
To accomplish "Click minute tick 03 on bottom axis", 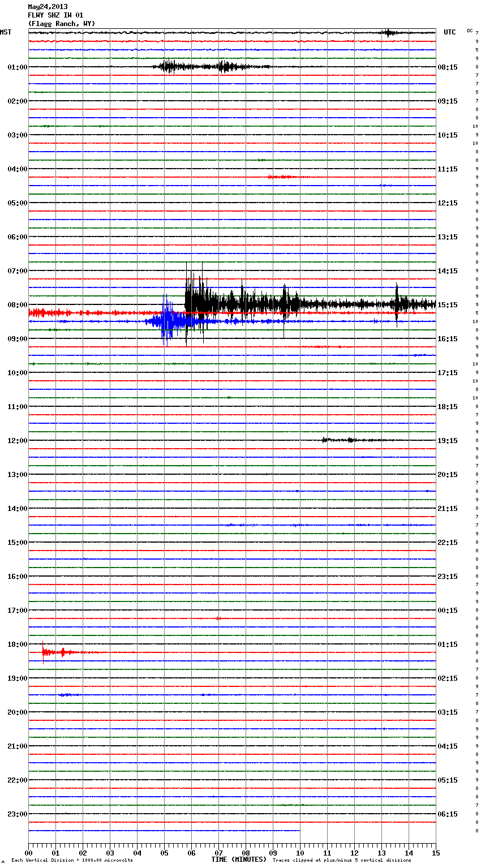I will [x=110, y=853].
